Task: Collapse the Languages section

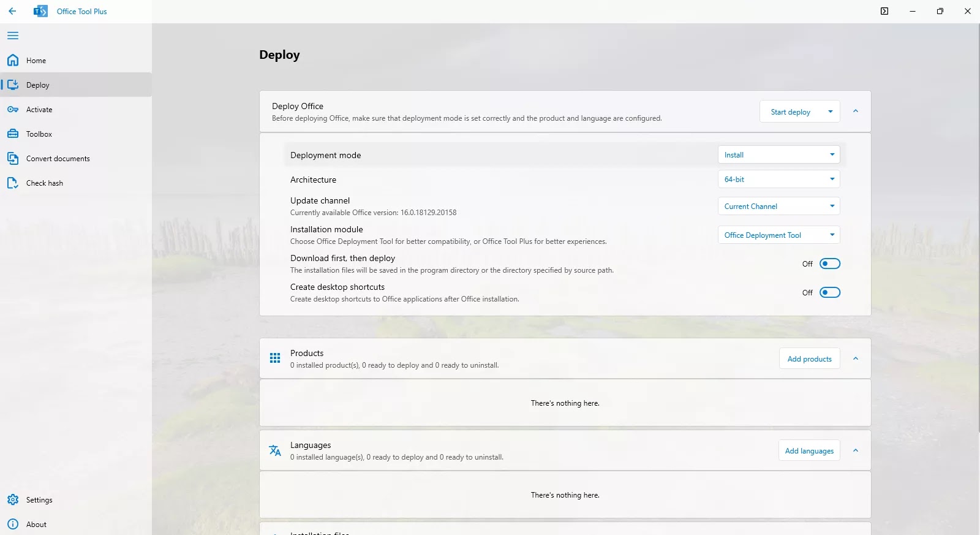Action: point(856,450)
